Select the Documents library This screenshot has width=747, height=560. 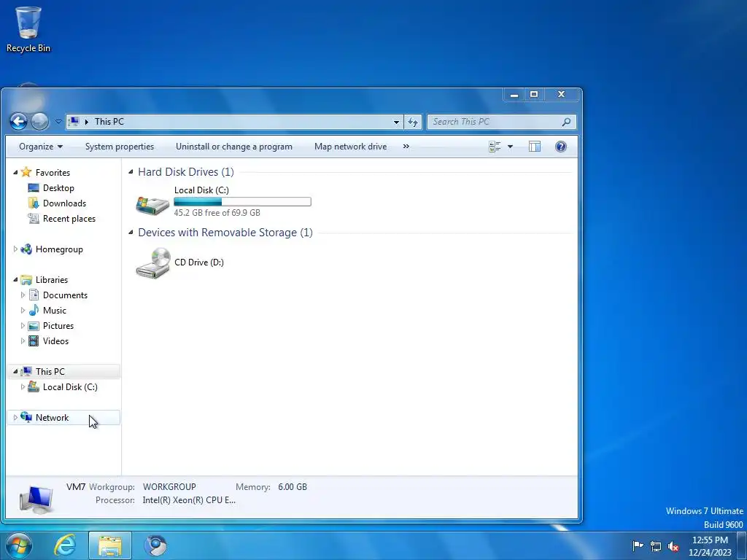click(x=65, y=295)
